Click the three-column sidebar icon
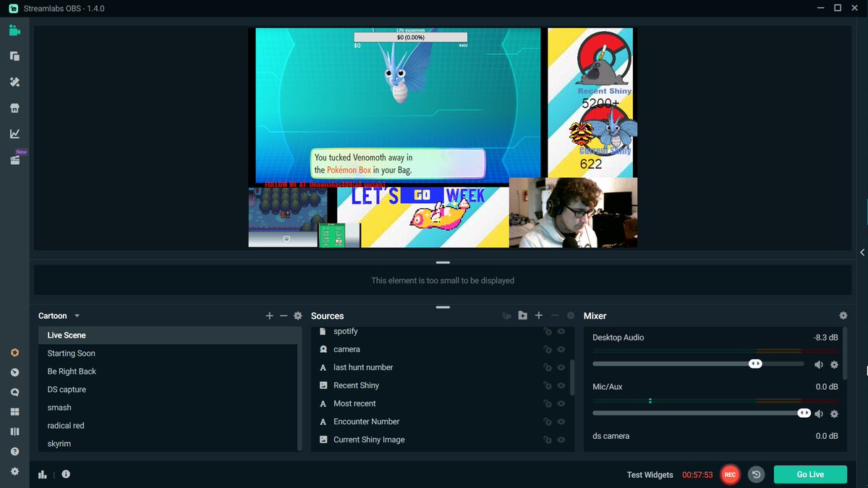The height and width of the screenshot is (488, 868). pyautogui.click(x=14, y=432)
